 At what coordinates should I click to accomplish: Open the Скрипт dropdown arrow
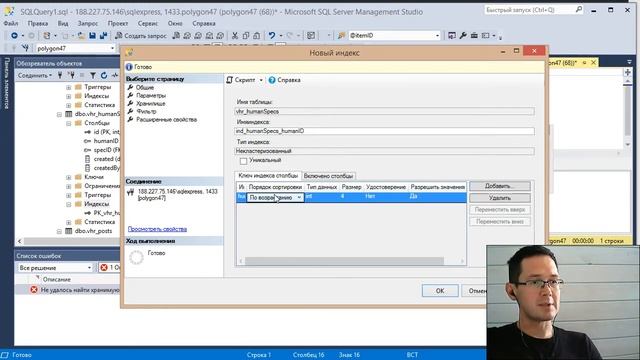(x=261, y=80)
